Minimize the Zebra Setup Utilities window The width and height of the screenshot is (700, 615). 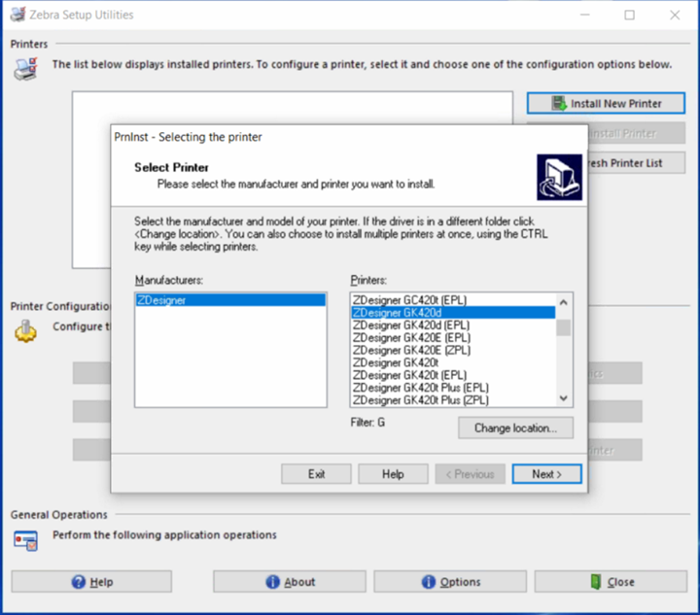585,16
